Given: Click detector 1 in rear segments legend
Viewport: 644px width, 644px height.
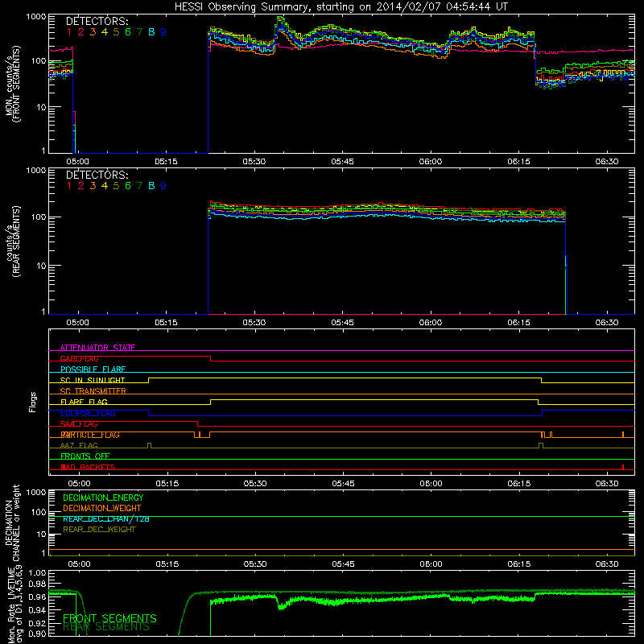Looking at the screenshot, I should [69, 186].
